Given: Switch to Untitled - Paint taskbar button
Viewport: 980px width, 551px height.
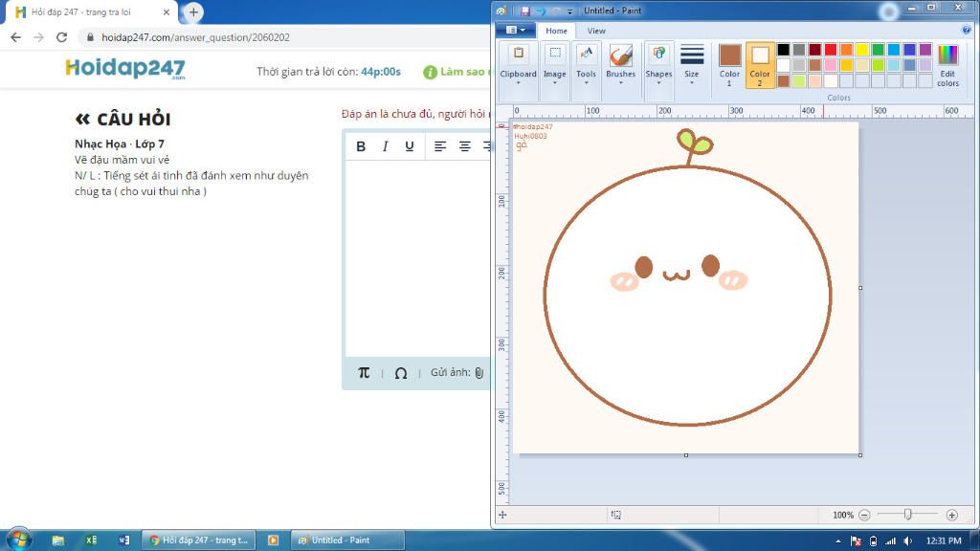Looking at the screenshot, I should pos(347,540).
